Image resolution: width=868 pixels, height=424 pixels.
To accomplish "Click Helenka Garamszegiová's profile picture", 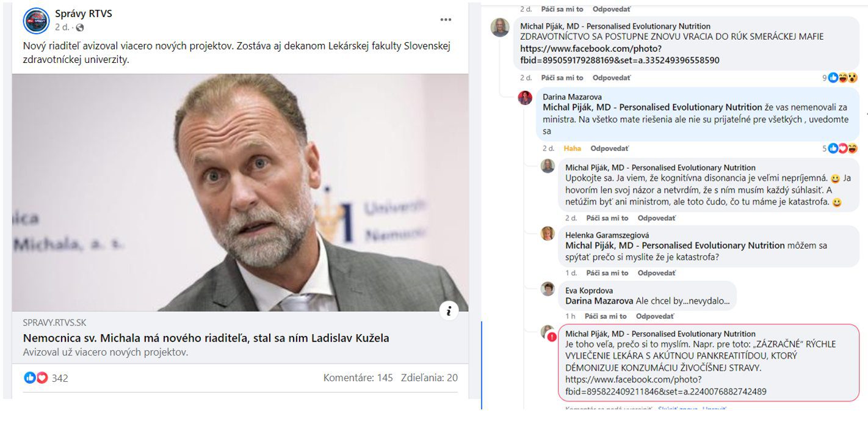I will (548, 233).
